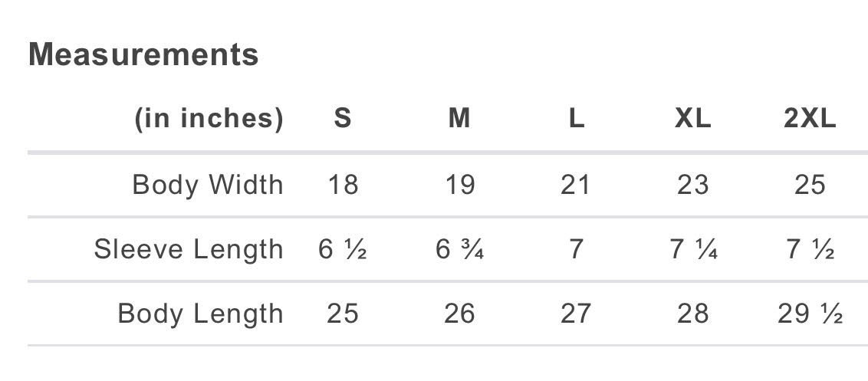This screenshot has width=868, height=381.
Task: Select the XL size column header
Action: pos(693,119)
